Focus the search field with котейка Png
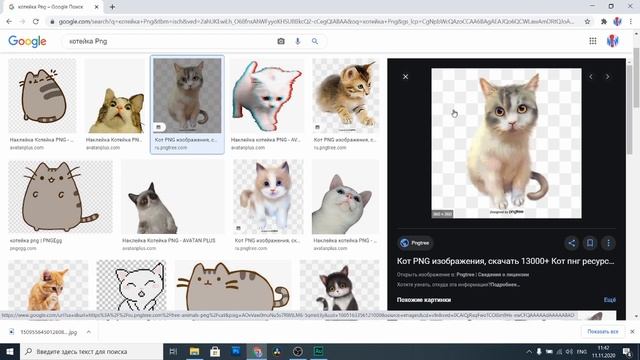The image size is (640, 360). [169, 41]
